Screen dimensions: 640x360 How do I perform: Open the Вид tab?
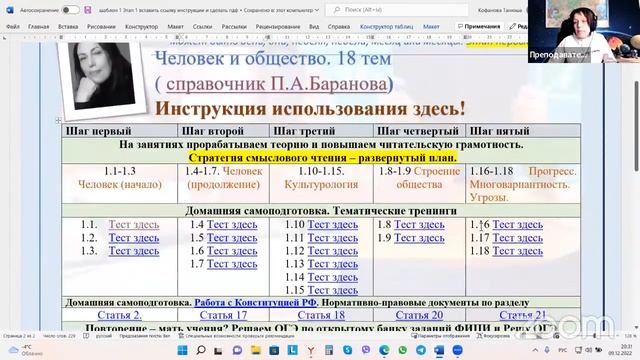314,27
